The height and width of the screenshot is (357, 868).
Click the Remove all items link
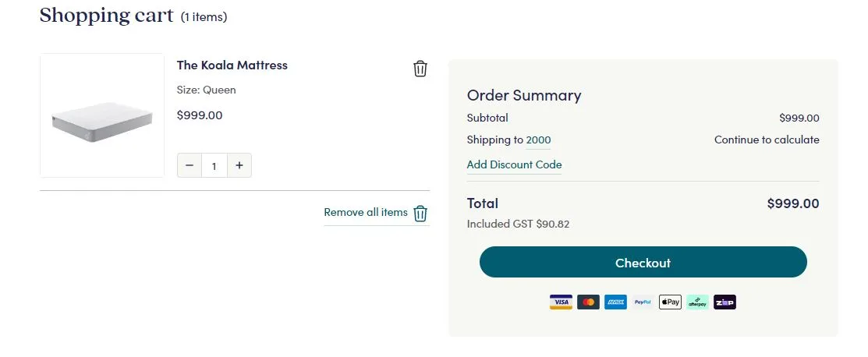[x=366, y=212]
